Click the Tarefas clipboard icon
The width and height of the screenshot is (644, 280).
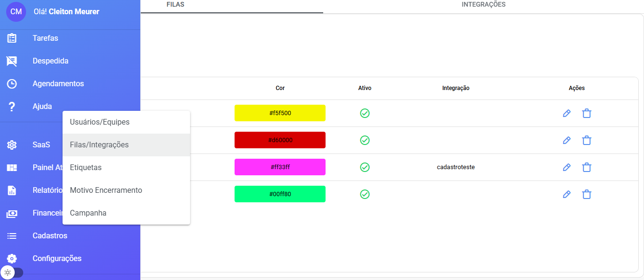12,38
